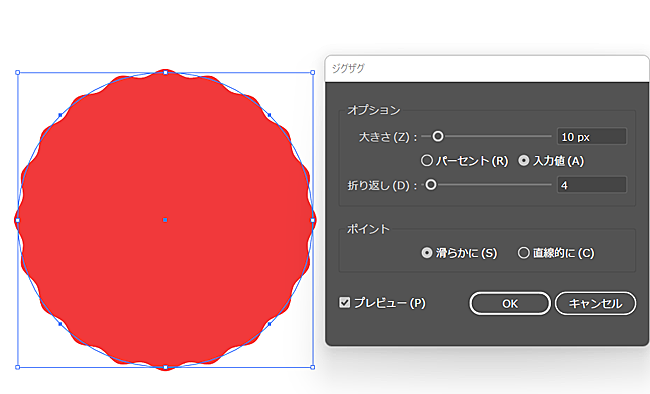
Task: Click the キャンセル button
Action: [x=595, y=304]
